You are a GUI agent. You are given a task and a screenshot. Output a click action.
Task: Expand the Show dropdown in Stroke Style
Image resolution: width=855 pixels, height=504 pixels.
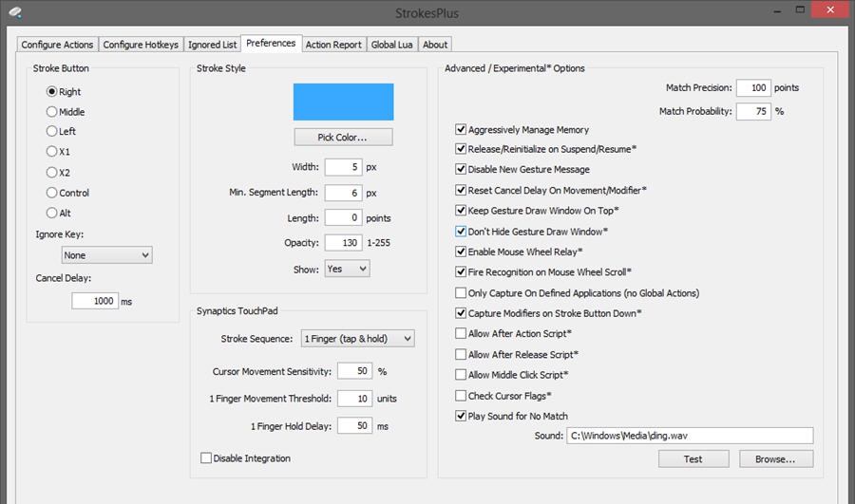coord(347,270)
